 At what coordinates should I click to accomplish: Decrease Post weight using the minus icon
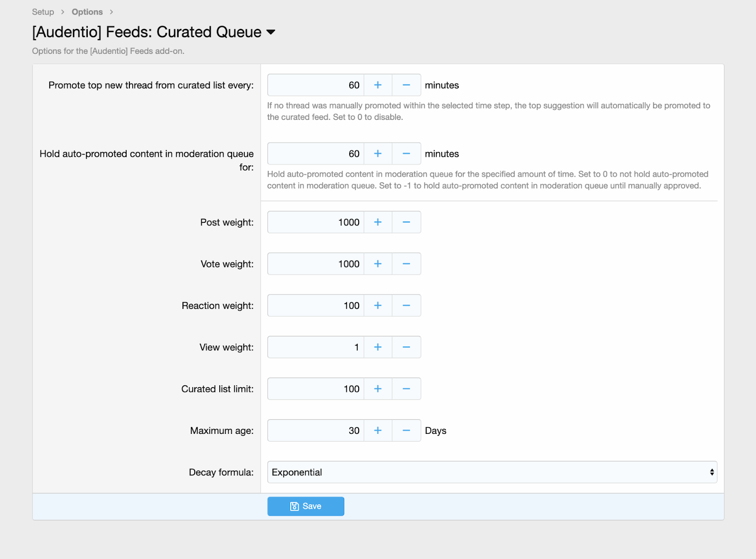click(x=406, y=222)
